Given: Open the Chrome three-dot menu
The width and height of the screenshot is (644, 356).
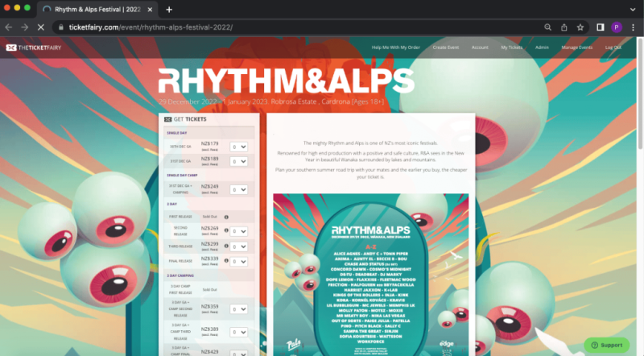Looking at the screenshot, I should [x=632, y=27].
